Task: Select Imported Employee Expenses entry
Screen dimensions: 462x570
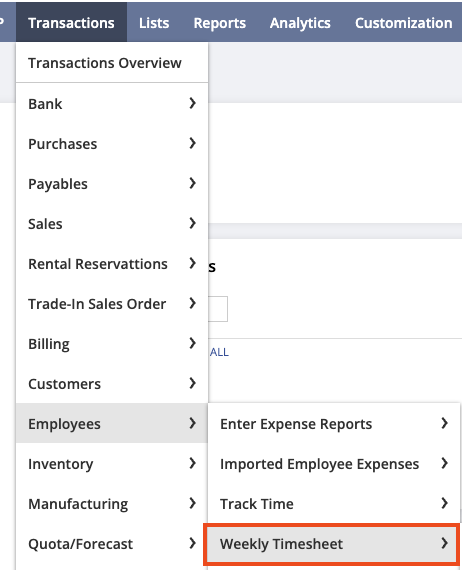Action: (334, 463)
